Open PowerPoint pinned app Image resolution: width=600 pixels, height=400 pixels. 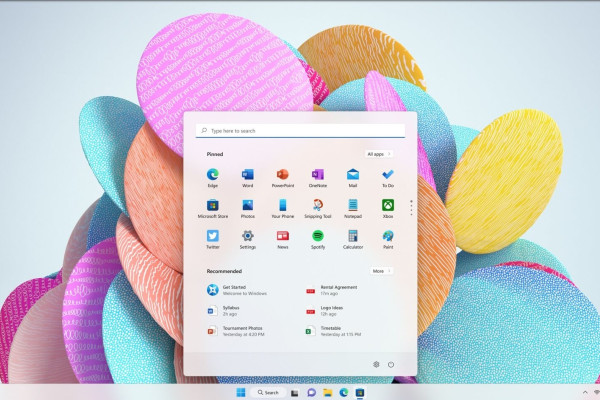point(283,178)
